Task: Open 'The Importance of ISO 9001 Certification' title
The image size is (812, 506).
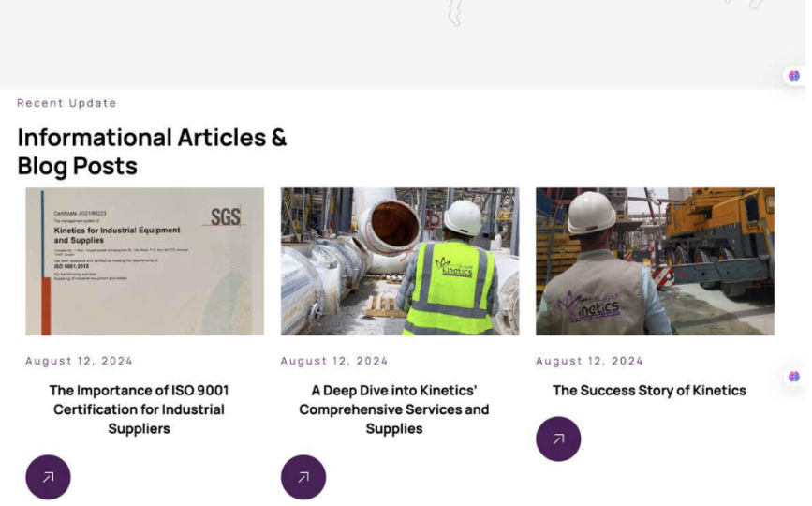Action: (x=139, y=409)
